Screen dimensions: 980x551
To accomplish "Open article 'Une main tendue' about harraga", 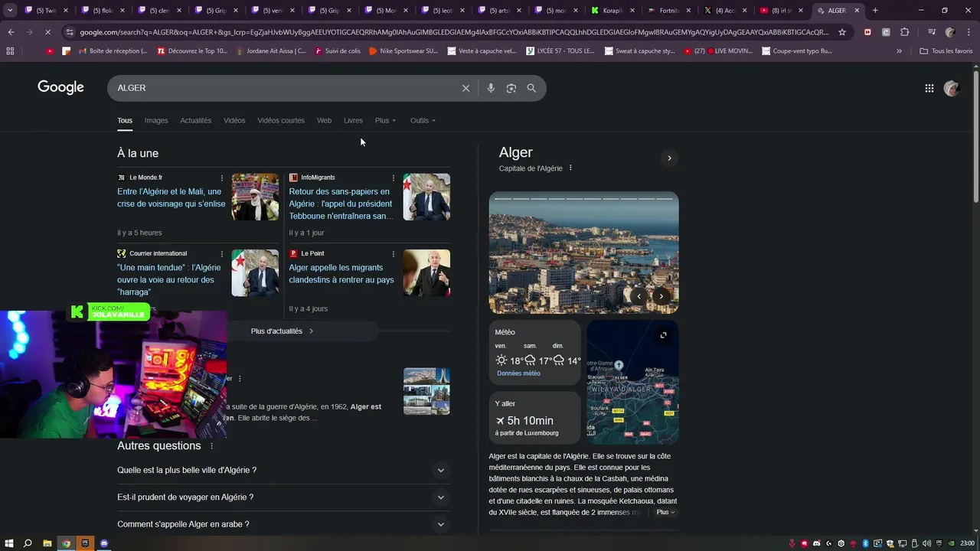I will click(169, 279).
